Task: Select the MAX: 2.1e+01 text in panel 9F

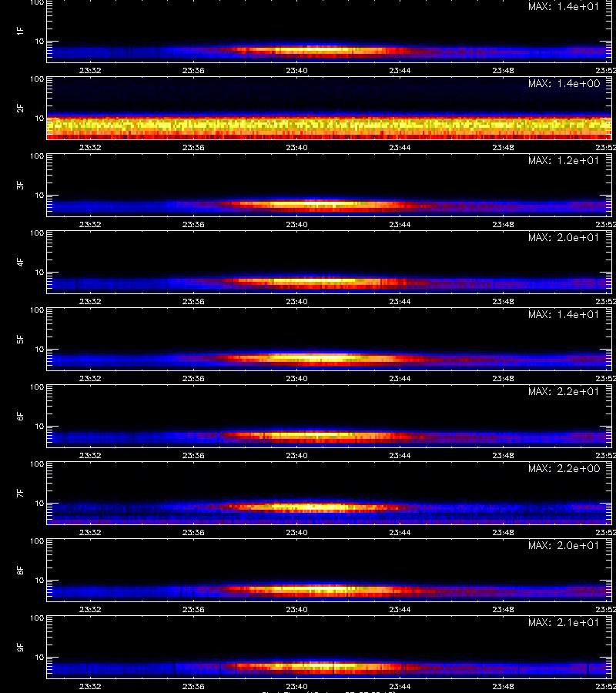Action: (564, 622)
